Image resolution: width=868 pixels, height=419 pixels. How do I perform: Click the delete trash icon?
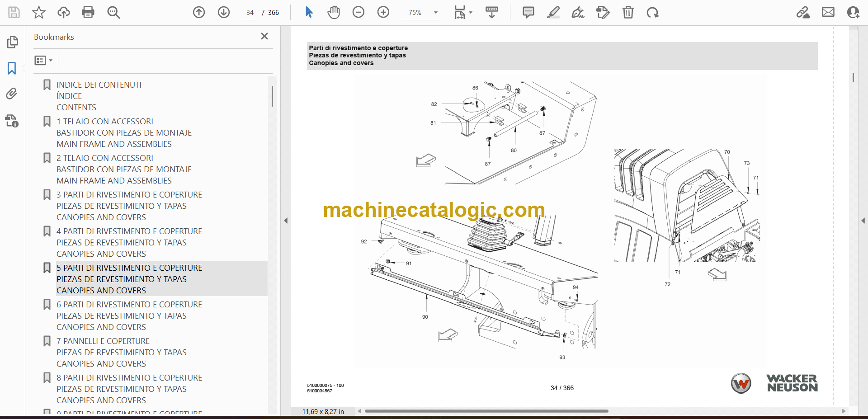[x=628, y=12]
